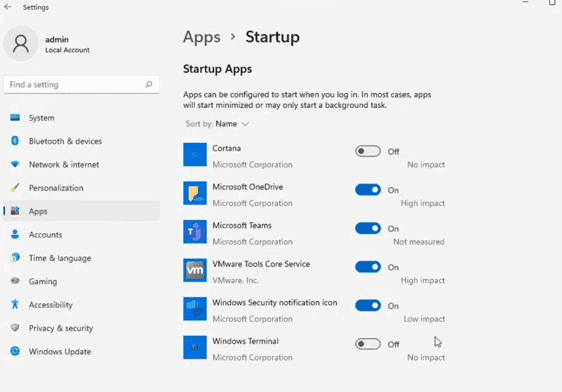Image resolution: width=562 pixels, height=392 pixels.
Task: Open System settings category
Action: [81, 118]
